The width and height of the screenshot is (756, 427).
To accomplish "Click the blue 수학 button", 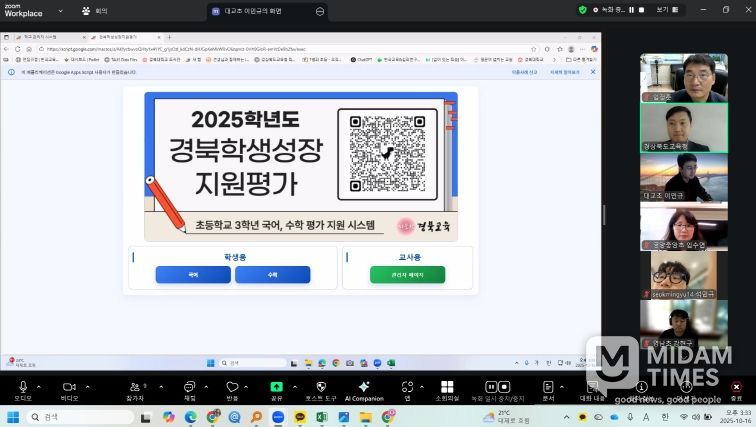I will point(272,274).
